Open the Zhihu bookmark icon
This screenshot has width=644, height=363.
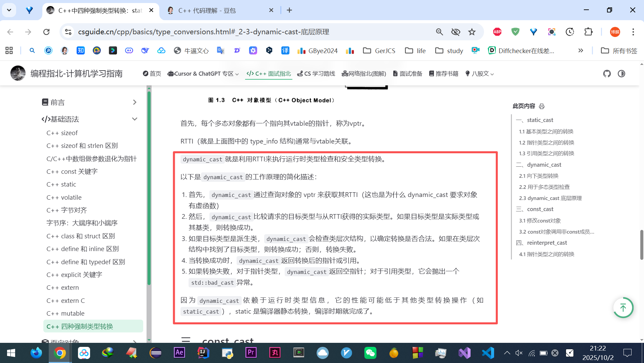pos(81,50)
